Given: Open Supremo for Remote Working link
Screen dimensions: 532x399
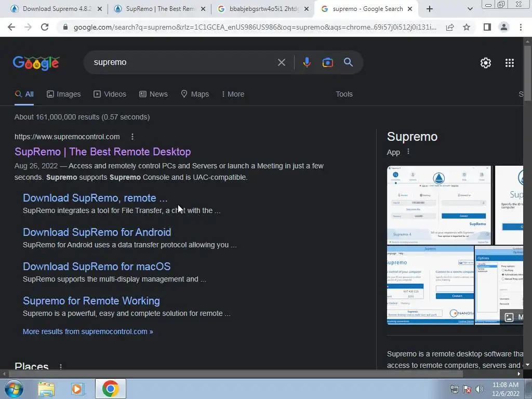Looking at the screenshot, I should pos(91,301).
